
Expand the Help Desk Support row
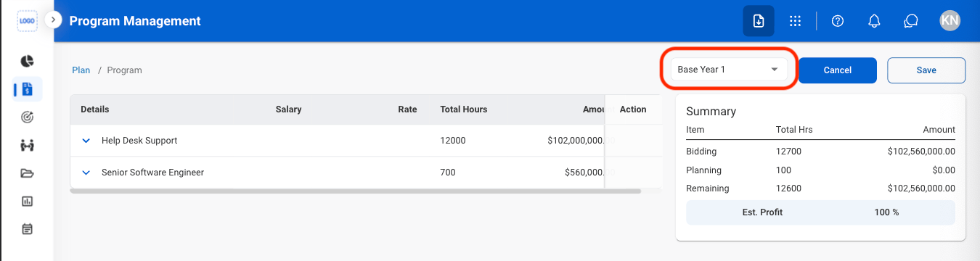pos(86,141)
